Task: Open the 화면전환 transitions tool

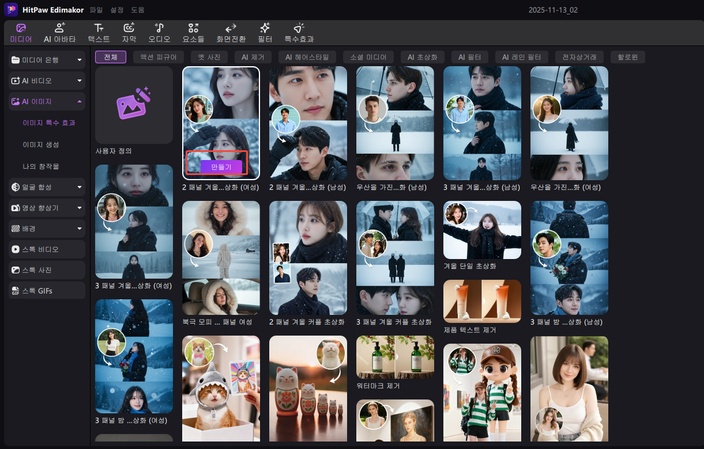Action: click(232, 31)
